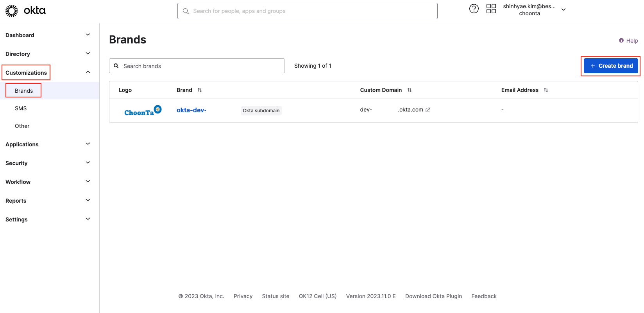Viewport: 644px width, 313px height.
Task: Click the Create brand button
Action: tap(611, 66)
